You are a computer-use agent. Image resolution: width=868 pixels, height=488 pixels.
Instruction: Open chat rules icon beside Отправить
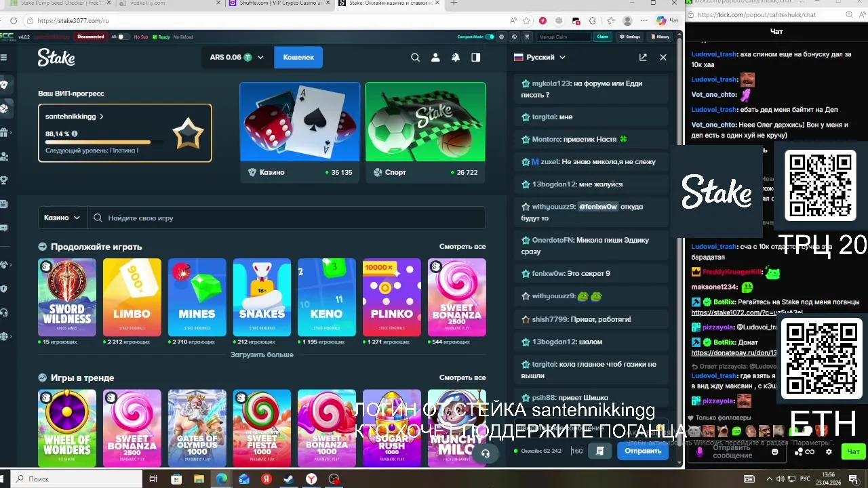[600, 451]
